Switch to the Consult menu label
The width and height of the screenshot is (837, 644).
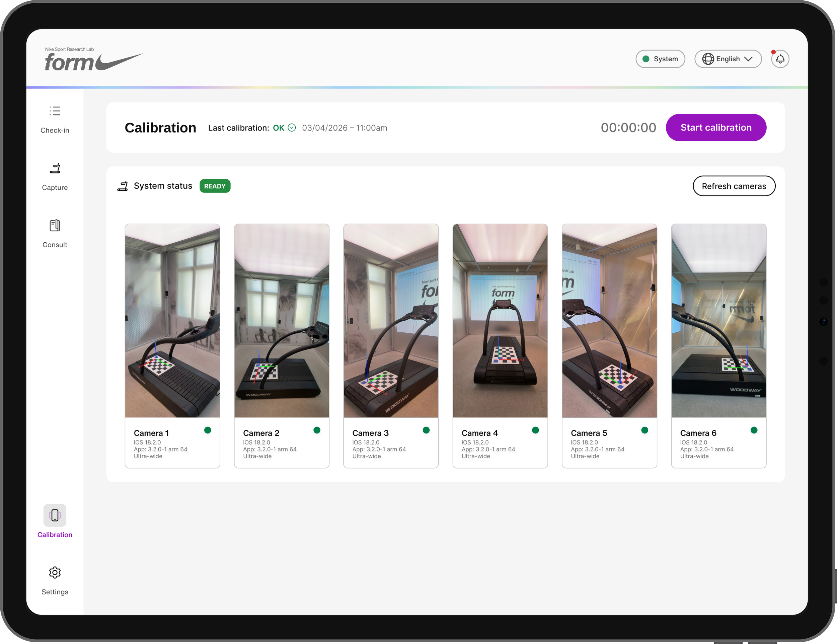55,245
